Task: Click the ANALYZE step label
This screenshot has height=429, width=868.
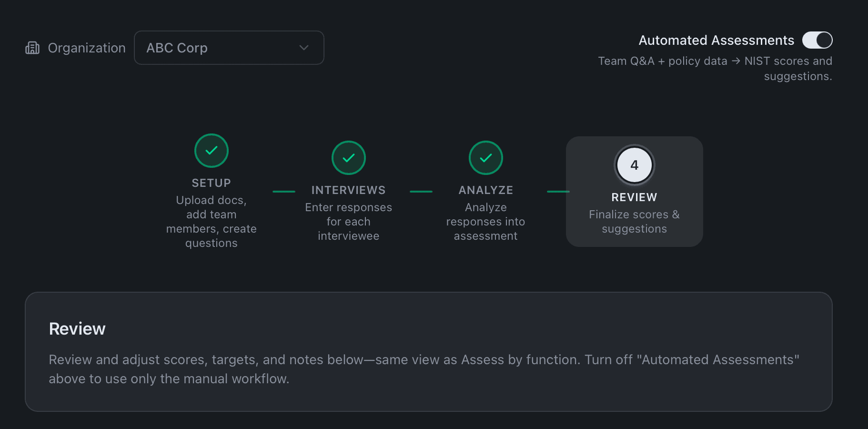Action: (485, 189)
